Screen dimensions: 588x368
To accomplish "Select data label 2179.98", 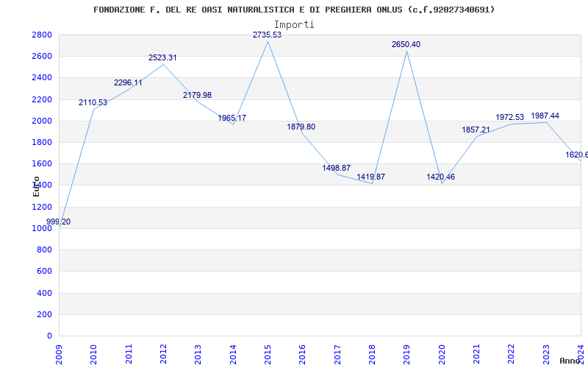I will [x=197, y=96].
